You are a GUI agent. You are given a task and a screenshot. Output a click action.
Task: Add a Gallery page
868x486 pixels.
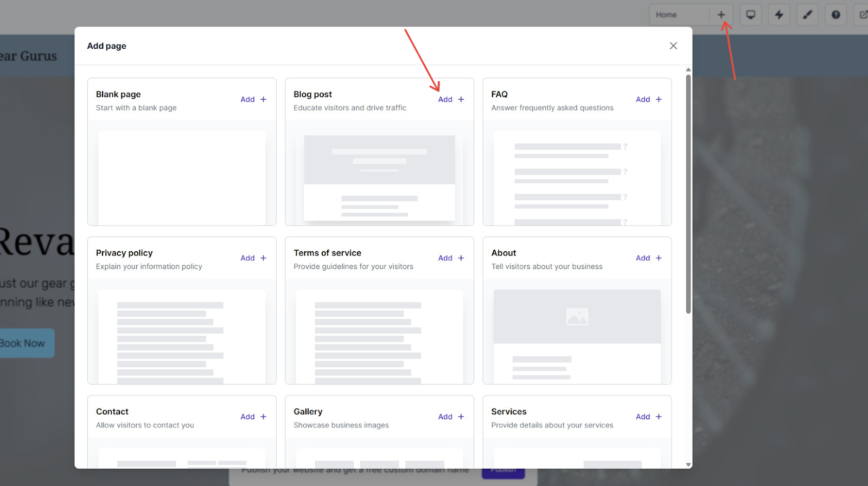pyautogui.click(x=451, y=417)
